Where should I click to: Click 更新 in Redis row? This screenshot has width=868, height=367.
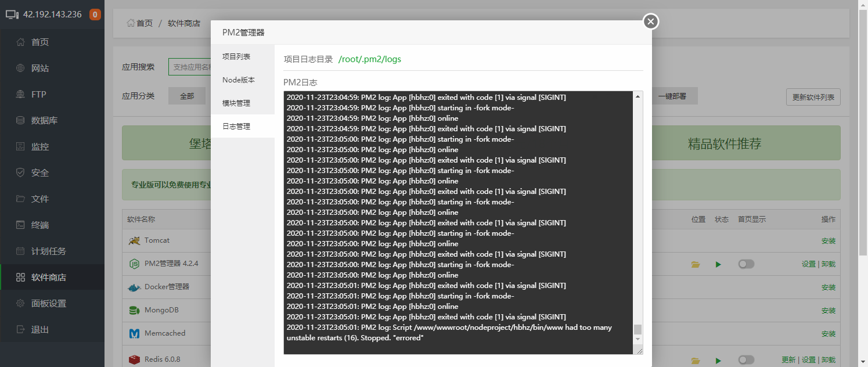(788, 360)
